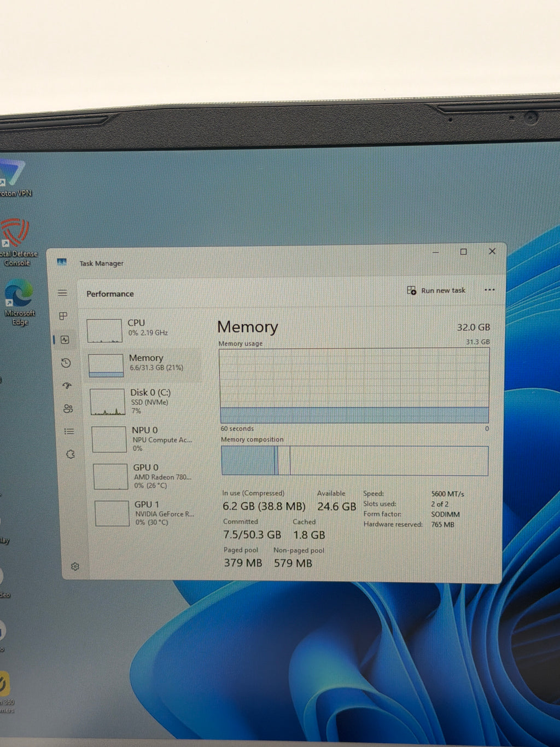Select the Microsoft Edge desktop shortcut
Image resolution: width=560 pixels, height=747 pixels.
point(19,302)
